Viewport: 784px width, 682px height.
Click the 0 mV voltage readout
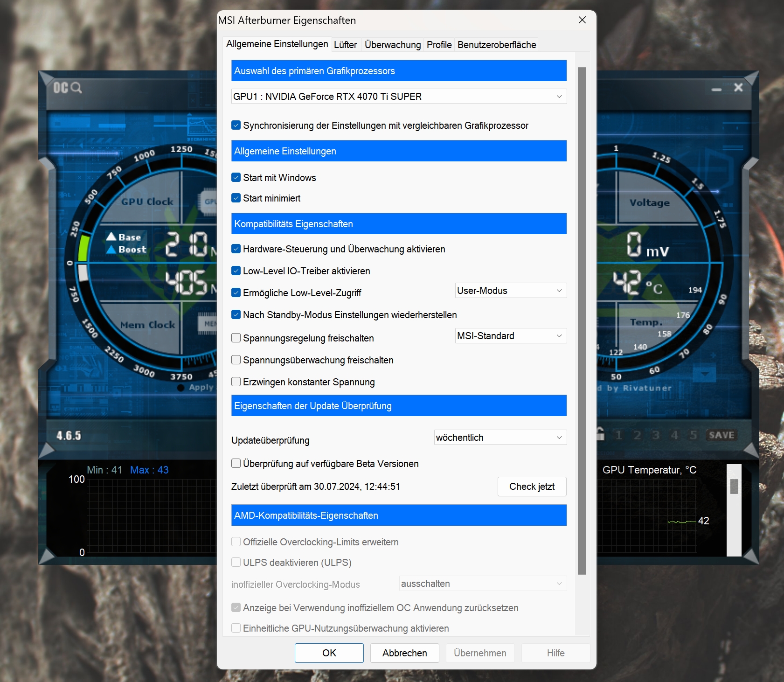(648, 245)
